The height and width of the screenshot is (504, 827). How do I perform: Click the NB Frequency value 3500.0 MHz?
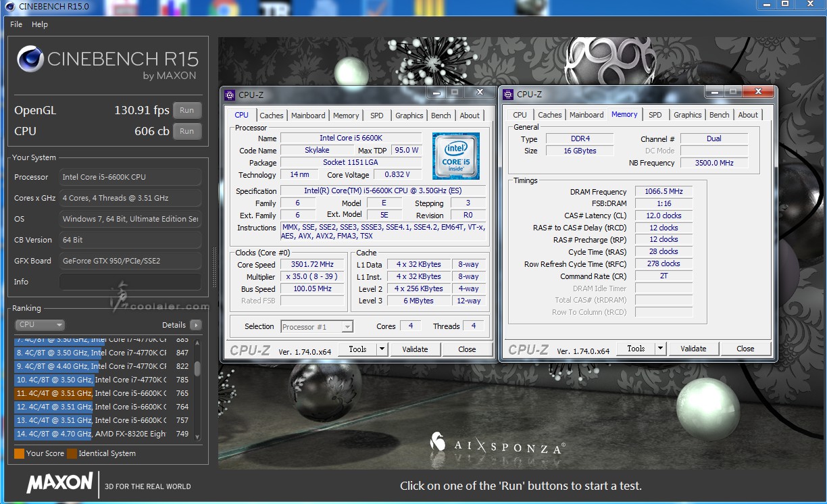[714, 163]
